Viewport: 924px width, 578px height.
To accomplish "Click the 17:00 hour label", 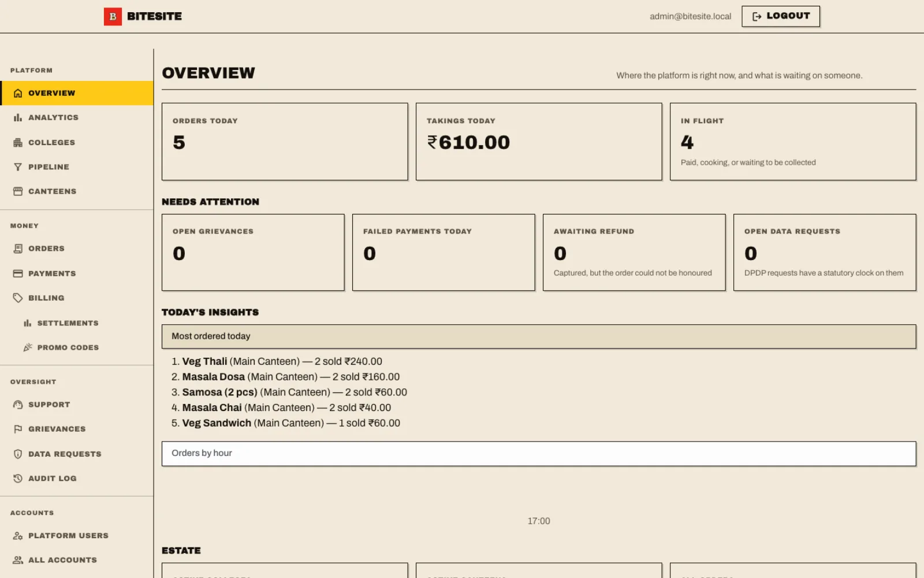I will [539, 521].
